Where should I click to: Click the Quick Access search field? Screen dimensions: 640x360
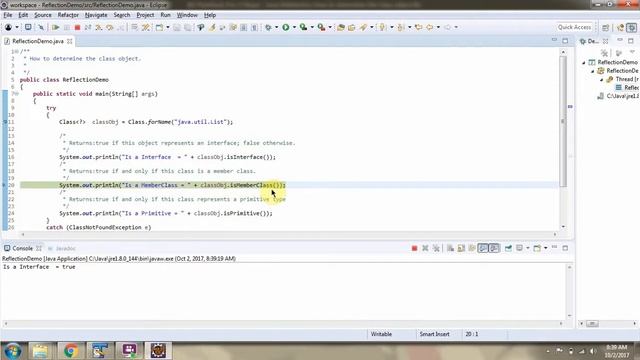click(x=574, y=27)
